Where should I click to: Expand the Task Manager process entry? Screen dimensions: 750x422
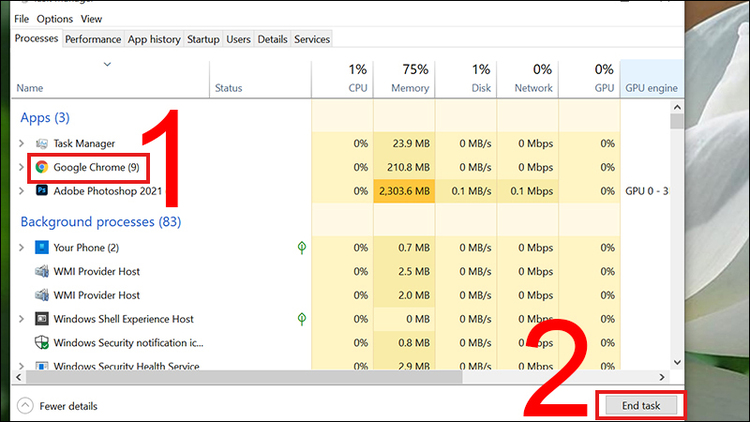22,143
